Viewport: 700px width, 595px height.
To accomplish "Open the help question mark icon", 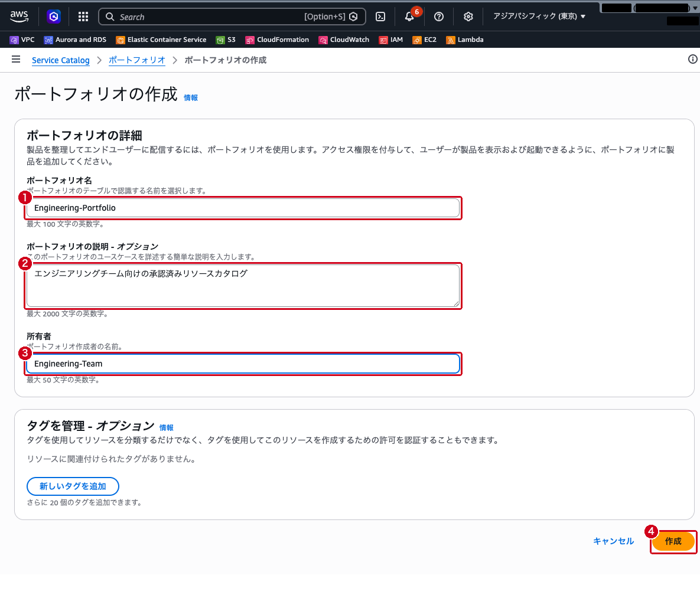I will pos(439,17).
